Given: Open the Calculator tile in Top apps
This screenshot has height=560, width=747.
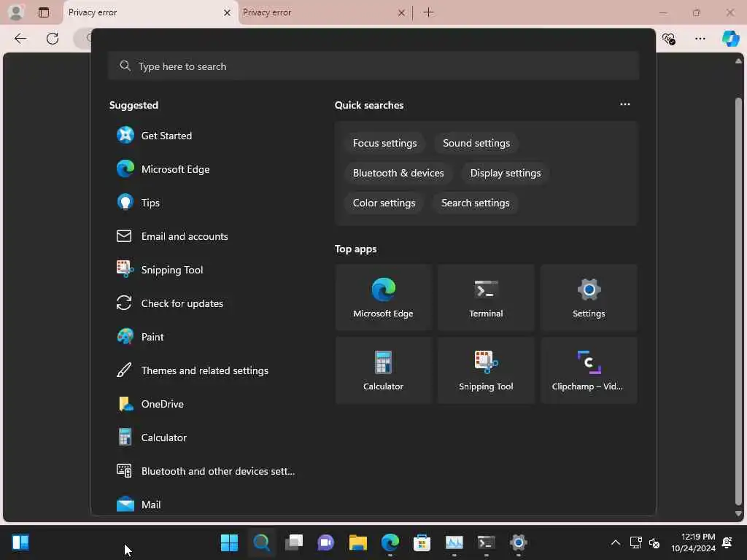Looking at the screenshot, I should (383, 370).
